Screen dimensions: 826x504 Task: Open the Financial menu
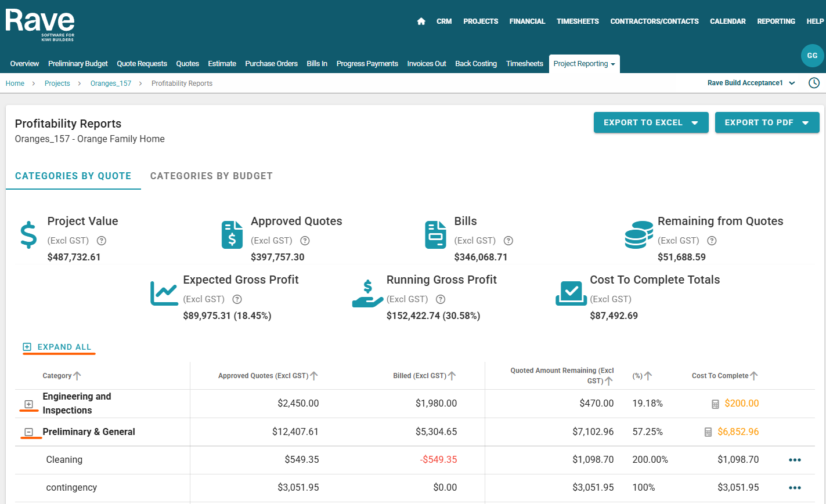pos(527,21)
